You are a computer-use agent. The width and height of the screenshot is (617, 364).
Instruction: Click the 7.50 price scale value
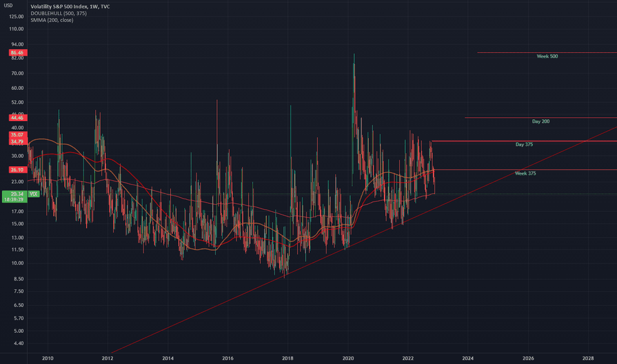pos(19,292)
